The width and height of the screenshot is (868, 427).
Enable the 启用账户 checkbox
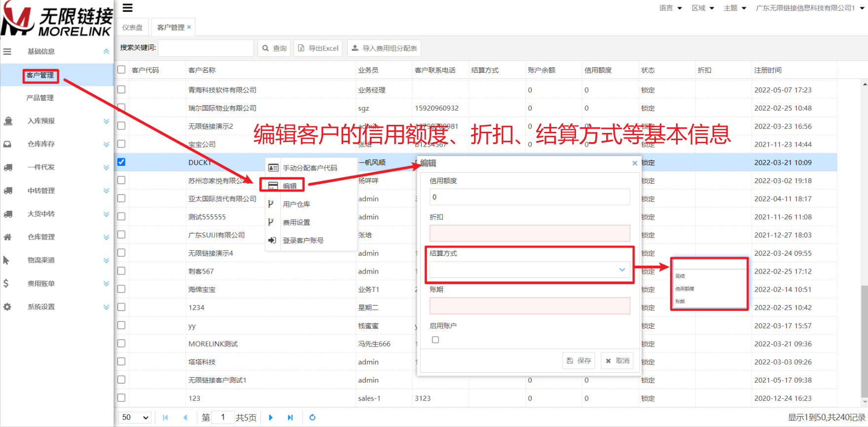click(435, 340)
